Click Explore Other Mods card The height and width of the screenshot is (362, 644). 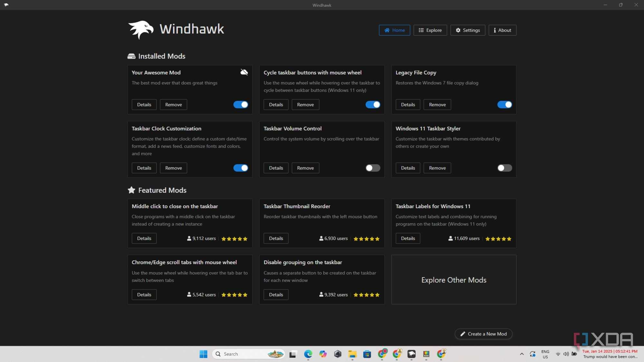click(454, 280)
